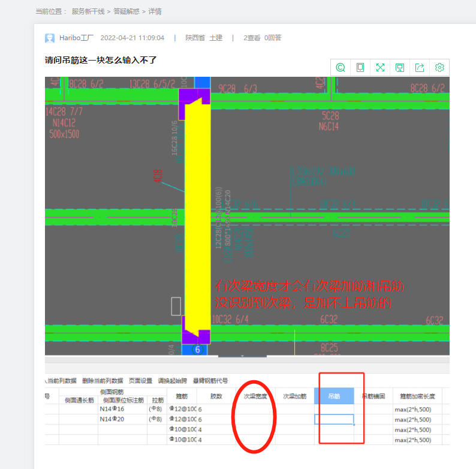Image resolution: width=476 pixels, height=469 pixels.
Task: Click the 5C28 rebar annotation
Action: (330, 116)
